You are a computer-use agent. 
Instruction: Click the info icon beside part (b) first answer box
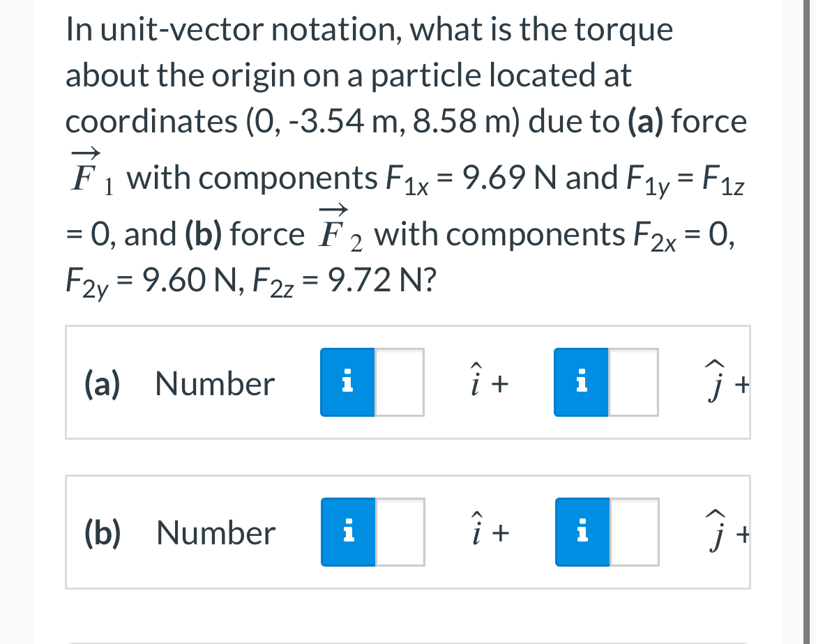pos(347,532)
